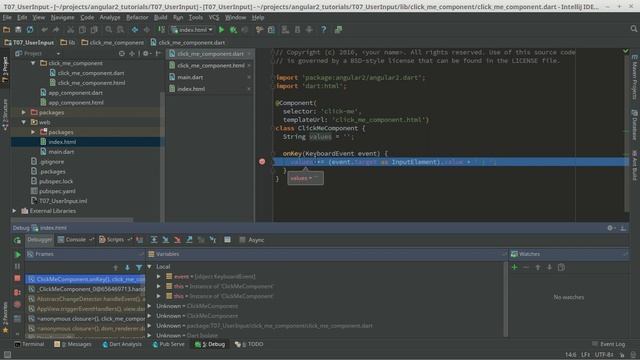Select _ClickMeComponent_0 frame in Frames list
Viewport: 640px width, 360px height.
pyautogui.click(x=86, y=289)
